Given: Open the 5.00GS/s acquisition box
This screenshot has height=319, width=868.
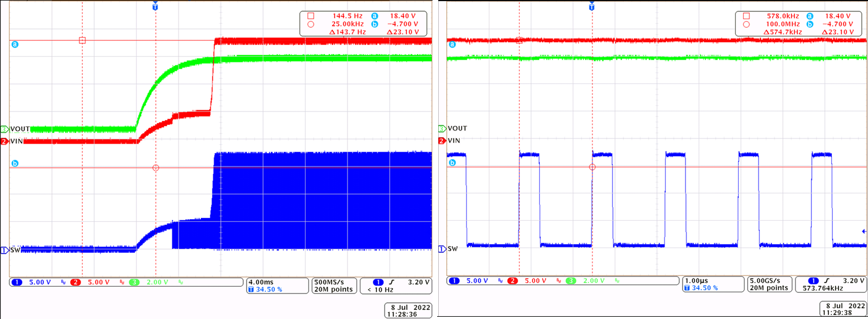Looking at the screenshot, I should [x=769, y=284].
